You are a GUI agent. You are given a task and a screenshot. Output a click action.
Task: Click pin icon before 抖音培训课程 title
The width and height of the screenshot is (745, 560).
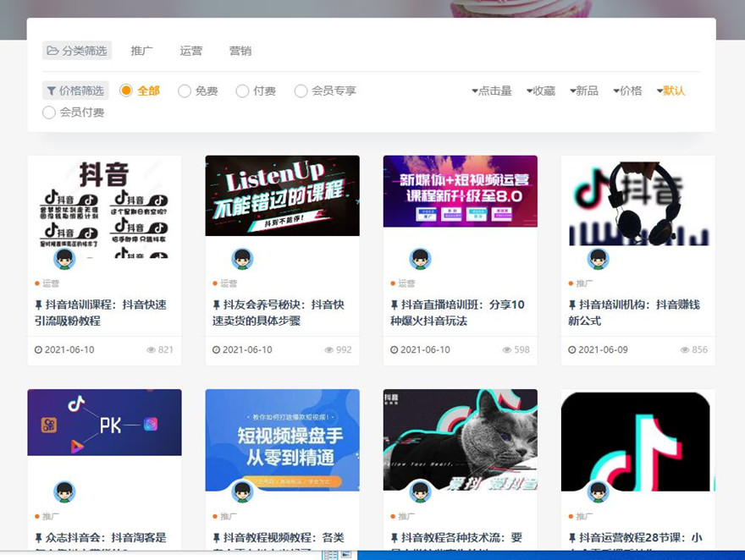pyautogui.click(x=38, y=305)
